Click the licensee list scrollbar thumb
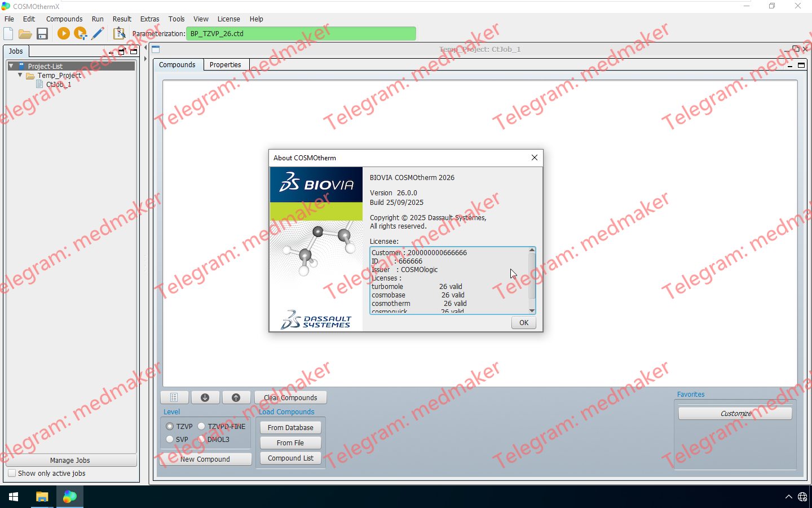 click(x=532, y=275)
